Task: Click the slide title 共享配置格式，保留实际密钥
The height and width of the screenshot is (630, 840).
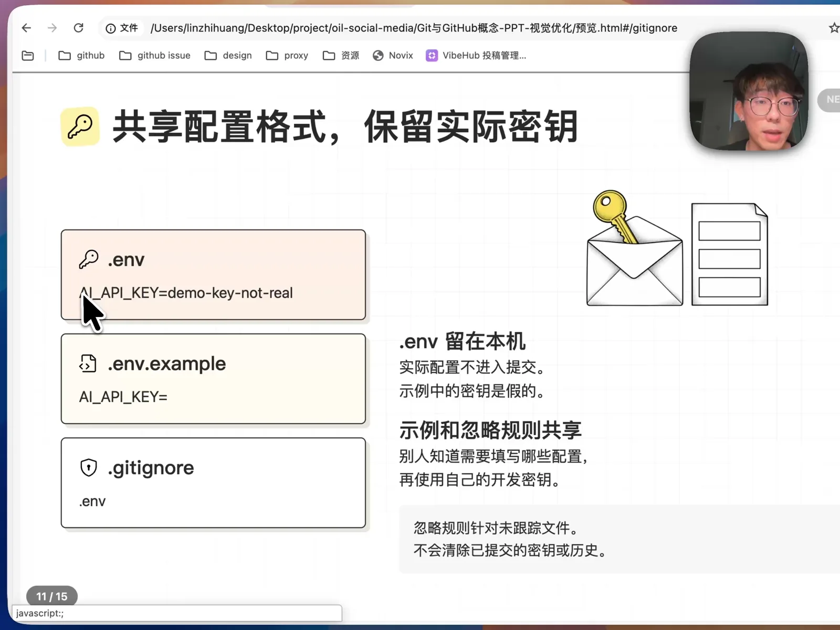Action: click(345, 127)
